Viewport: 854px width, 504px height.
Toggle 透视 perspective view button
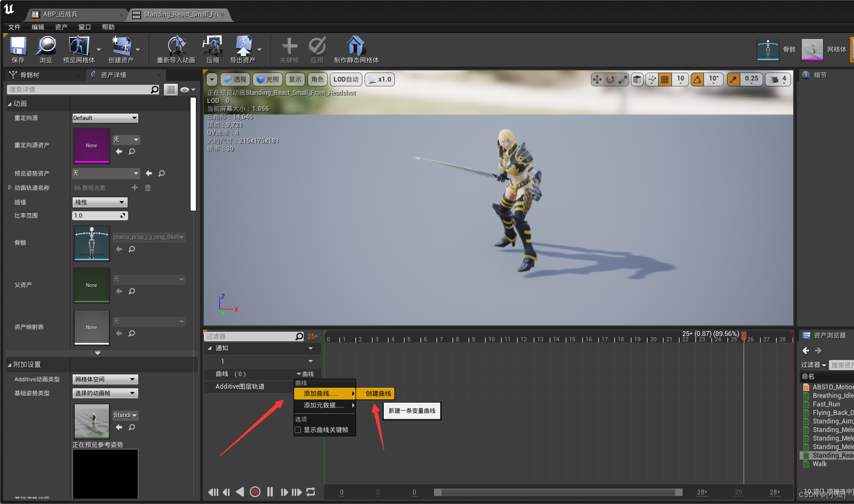[235, 79]
